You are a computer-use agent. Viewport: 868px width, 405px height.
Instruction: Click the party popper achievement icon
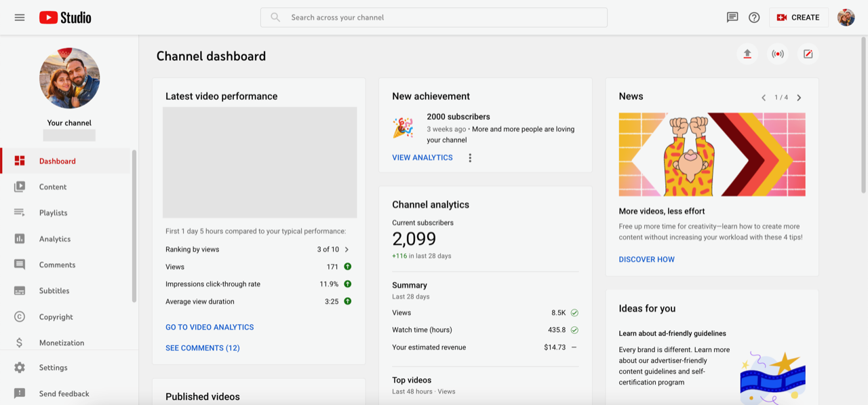[x=403, y=128]
